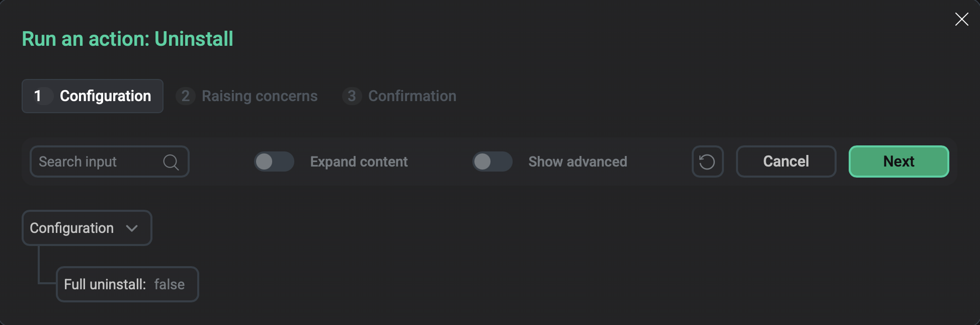980x325 pixels.
Task: Click the step 3 number badge
Action: click(x=352, y=96)
